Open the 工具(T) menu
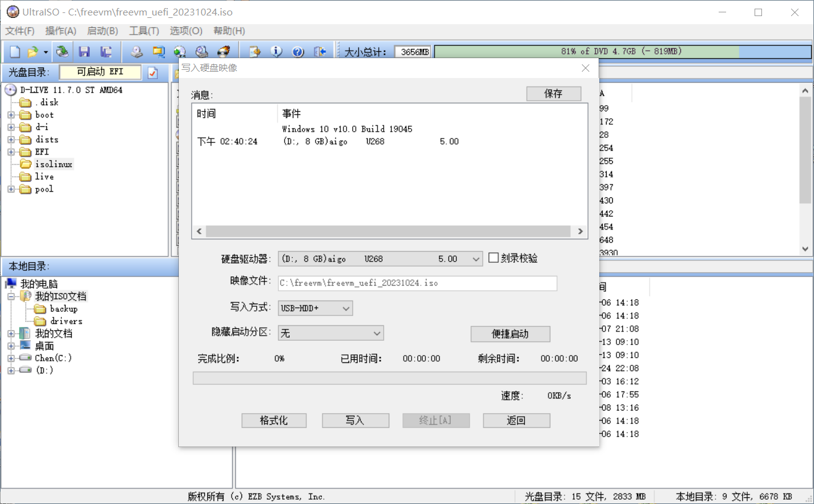Screen dimensions: 814x504 144,31
